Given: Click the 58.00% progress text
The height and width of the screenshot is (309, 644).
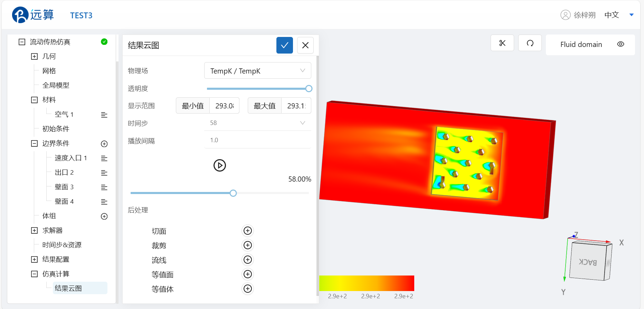Looking at the screenshot, I should click(x=300, y=179).
